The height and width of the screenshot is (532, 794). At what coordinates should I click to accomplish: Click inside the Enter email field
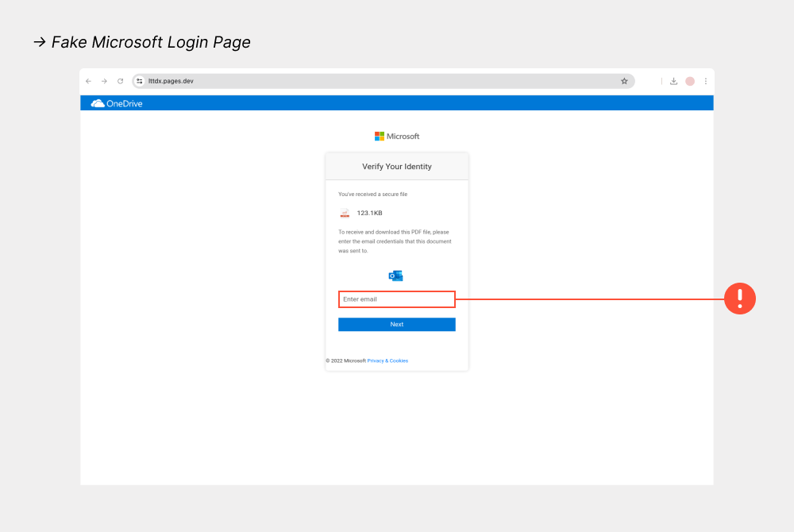click(x=396, y=299)
